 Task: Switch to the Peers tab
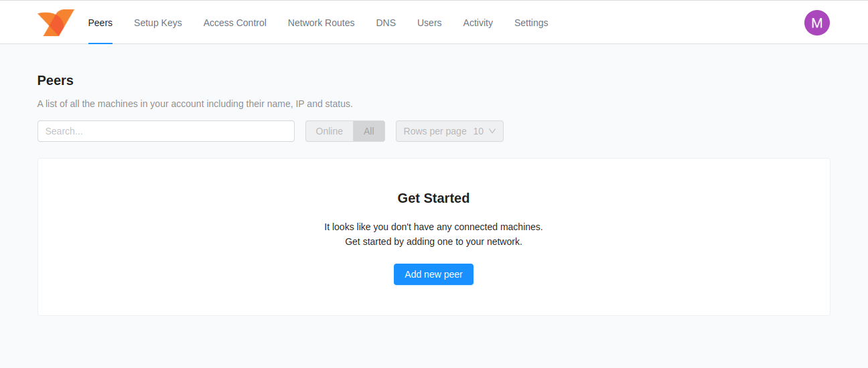(x=100, y=23)
